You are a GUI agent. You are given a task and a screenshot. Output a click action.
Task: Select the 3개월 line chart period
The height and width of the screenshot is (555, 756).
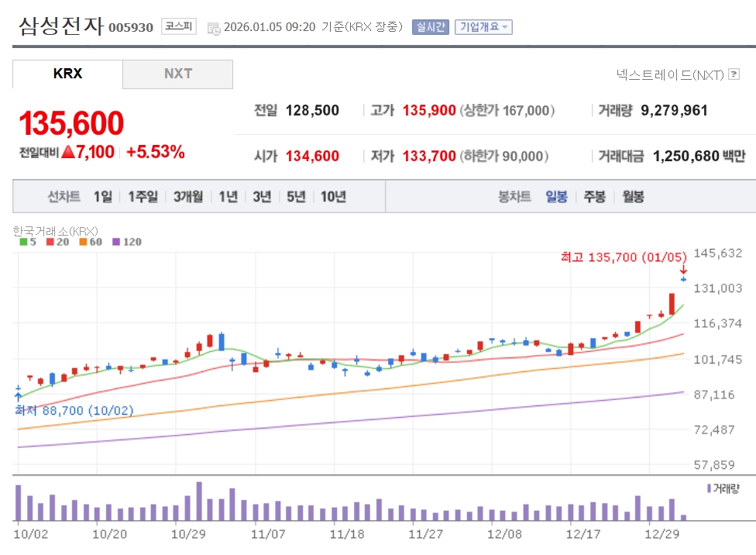[188, 197]
